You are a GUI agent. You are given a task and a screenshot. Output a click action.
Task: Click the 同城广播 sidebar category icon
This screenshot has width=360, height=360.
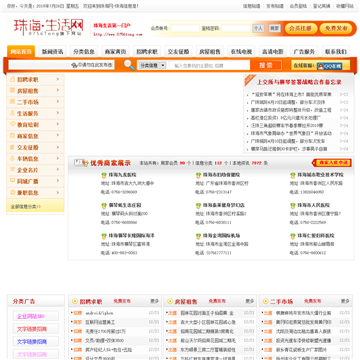pyautogui.click(x=12, y=181)
